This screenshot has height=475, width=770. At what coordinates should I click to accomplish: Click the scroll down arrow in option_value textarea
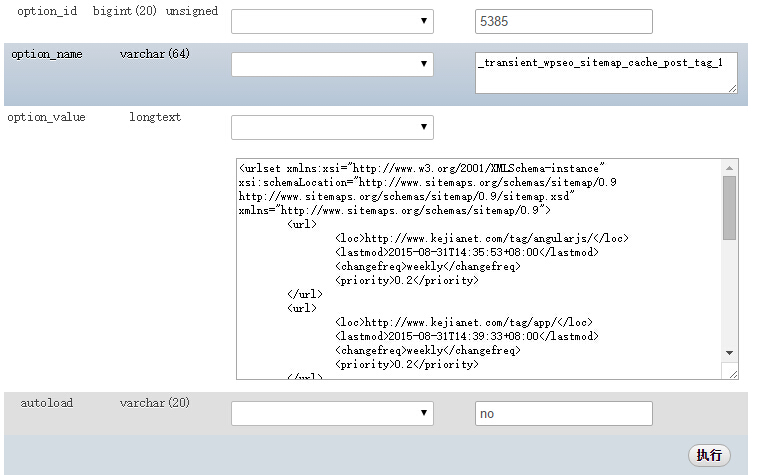coord(730,353)
